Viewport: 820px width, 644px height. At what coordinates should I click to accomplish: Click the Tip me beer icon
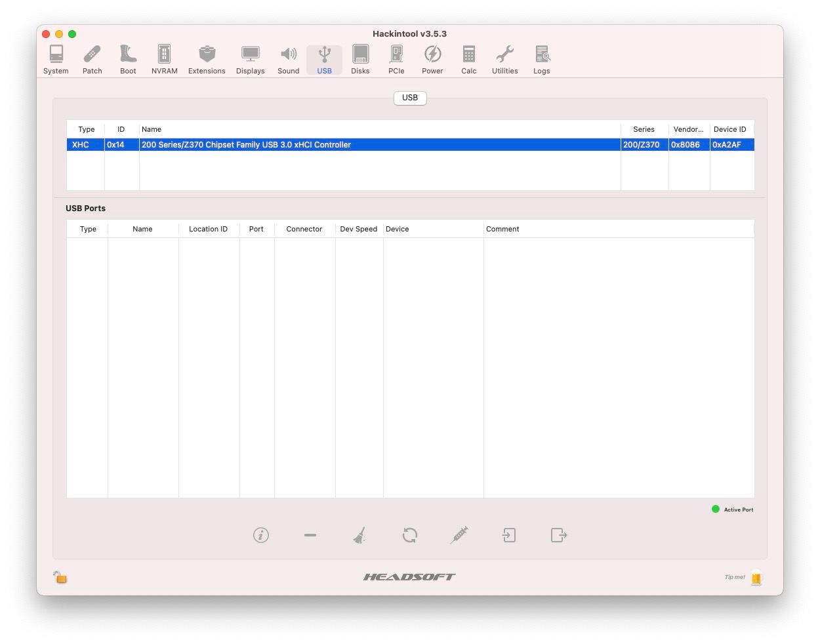[756, 578]
